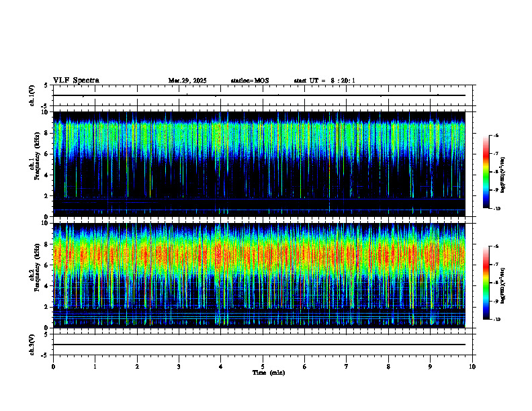The width and height of the screenshot is (532, 411).
Task: Click the "station=MOS" header label
Action: [x=250, y=81]
